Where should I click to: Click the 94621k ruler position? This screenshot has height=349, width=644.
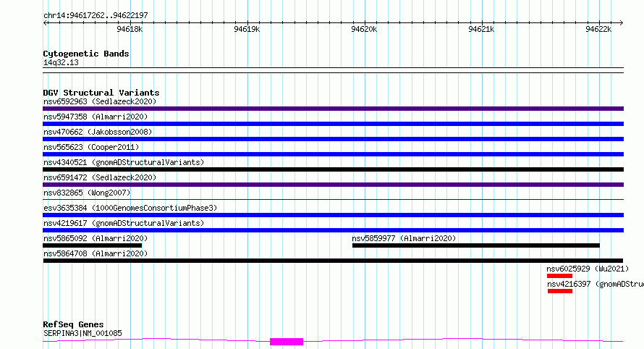pos(481,29)
